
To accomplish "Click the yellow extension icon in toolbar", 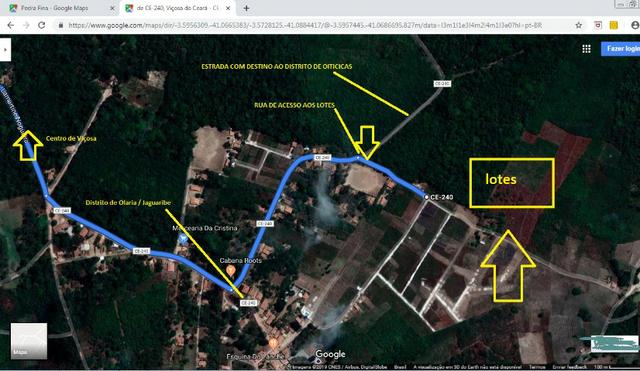I will pos(613,25).
